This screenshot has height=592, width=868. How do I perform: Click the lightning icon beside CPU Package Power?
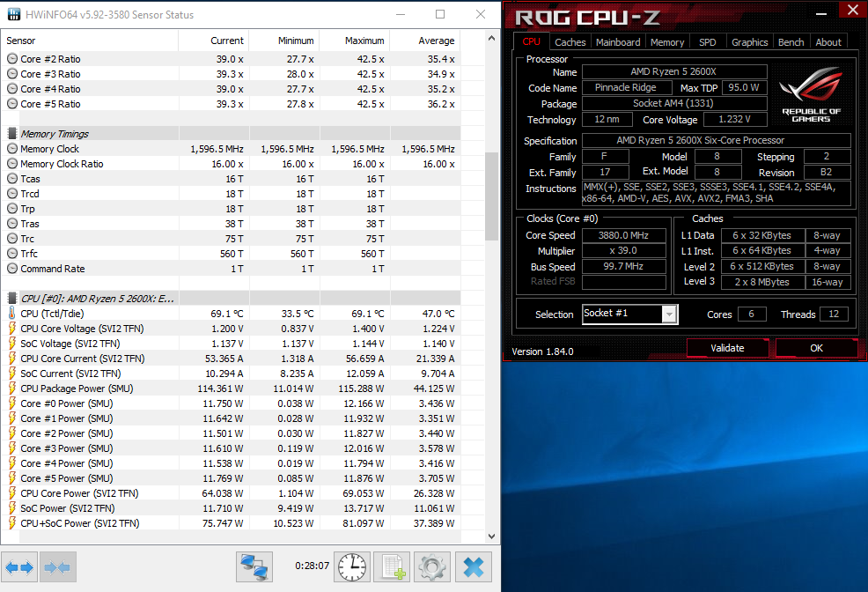(x=12, y=388)
